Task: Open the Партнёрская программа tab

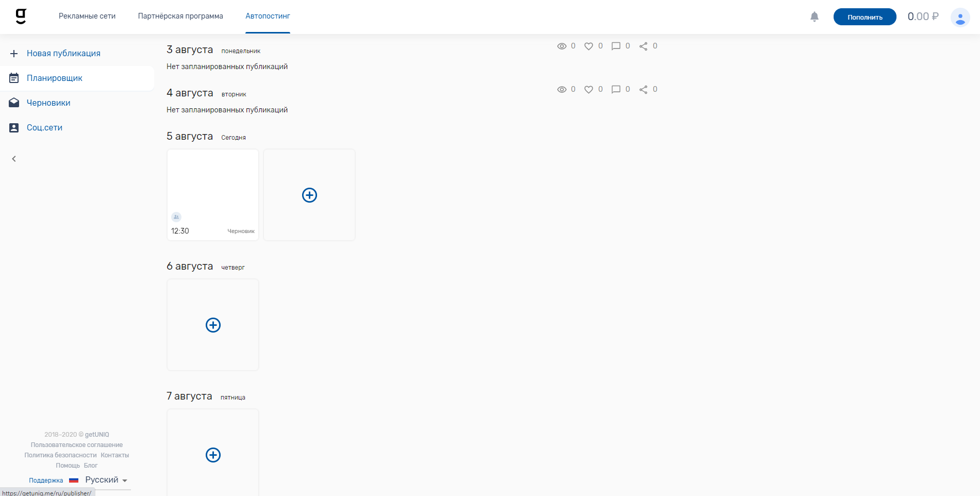Action: [180, 16]
